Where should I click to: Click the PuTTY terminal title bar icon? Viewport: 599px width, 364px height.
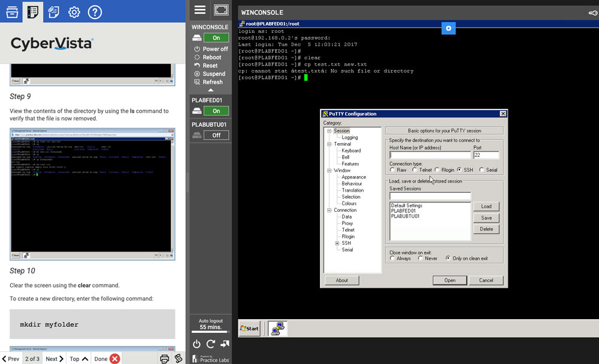click(242, 24)
